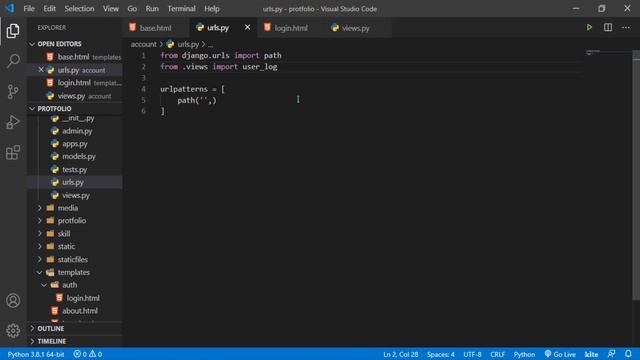Screen dimensions: 640x360
Task: Open views.py in Open Editors
Action: coord(75,96)
